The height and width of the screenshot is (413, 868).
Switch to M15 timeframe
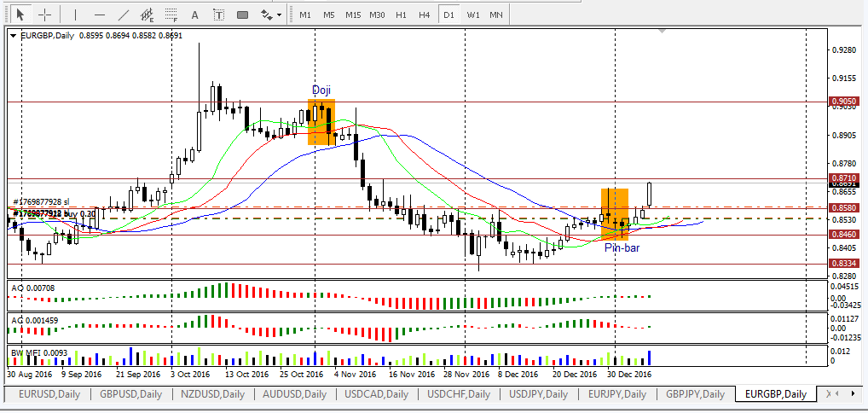[353, 15]
